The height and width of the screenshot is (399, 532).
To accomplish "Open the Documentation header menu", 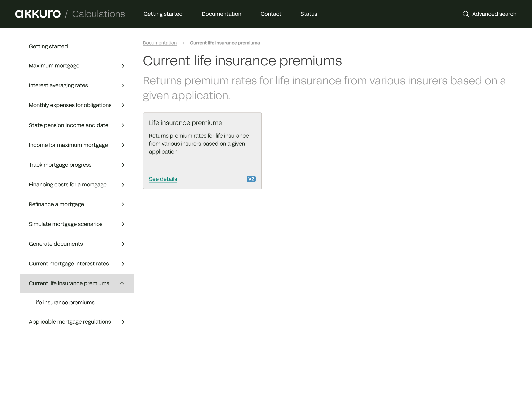I will (221, 14).
